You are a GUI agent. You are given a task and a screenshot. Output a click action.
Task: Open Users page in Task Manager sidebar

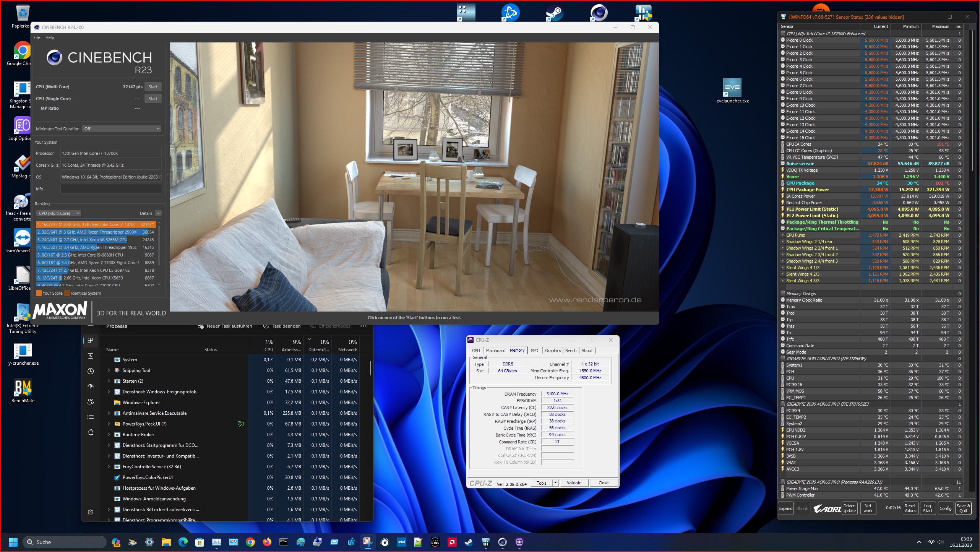91,401
